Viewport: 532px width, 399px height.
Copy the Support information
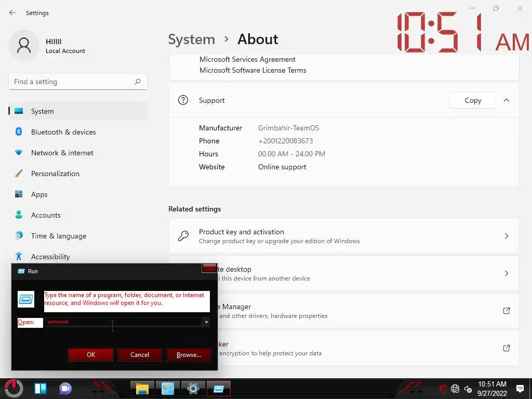pos(473,100)
